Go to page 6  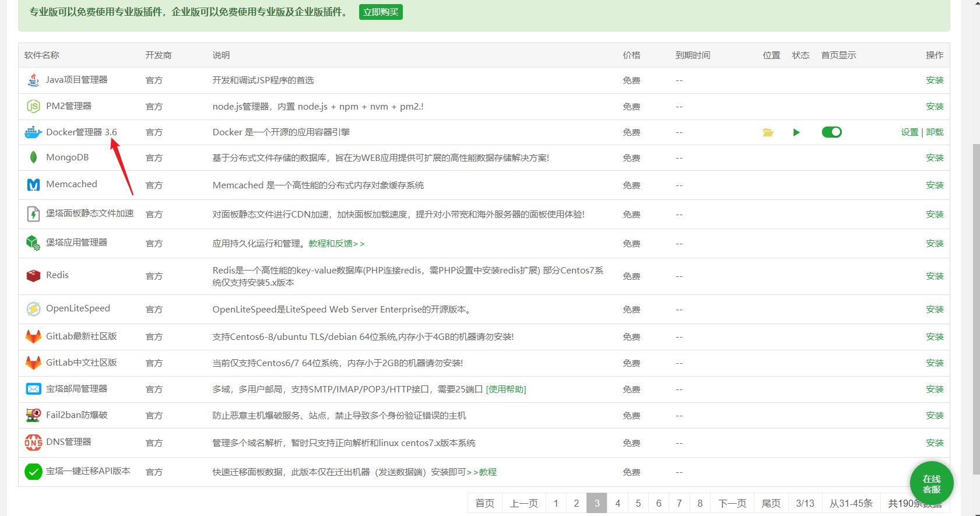tap(659, 503)
